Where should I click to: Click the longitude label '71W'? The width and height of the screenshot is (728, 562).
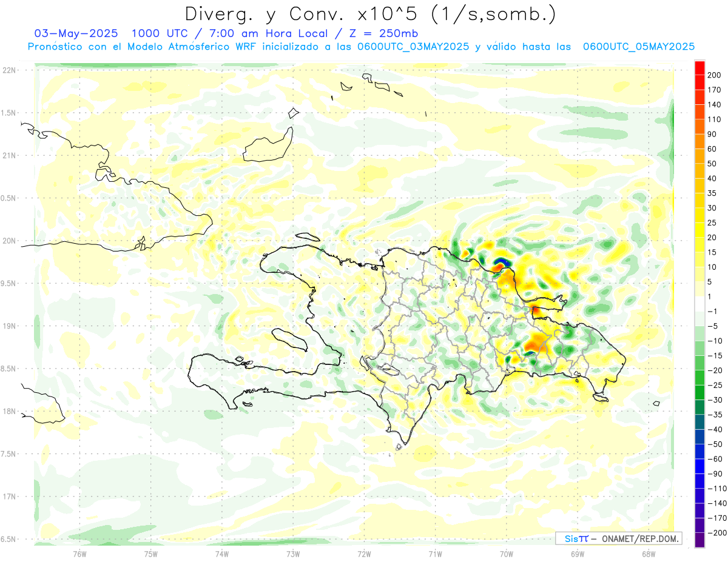tap(436, 554)
